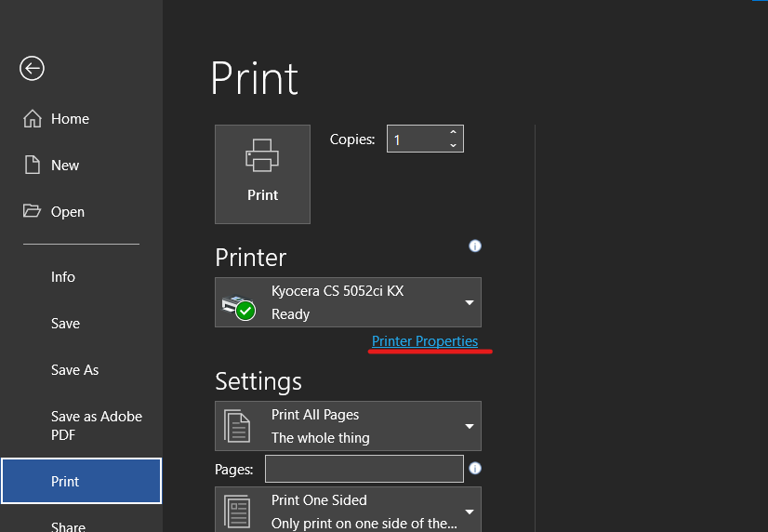Decrease copies with the down arrow

453,146
